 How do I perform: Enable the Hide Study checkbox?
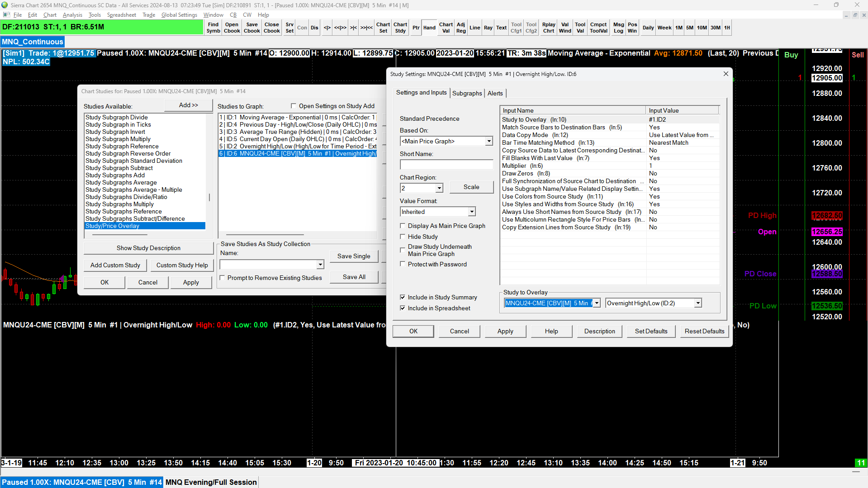pyautogui.click(x=403, y=237)
